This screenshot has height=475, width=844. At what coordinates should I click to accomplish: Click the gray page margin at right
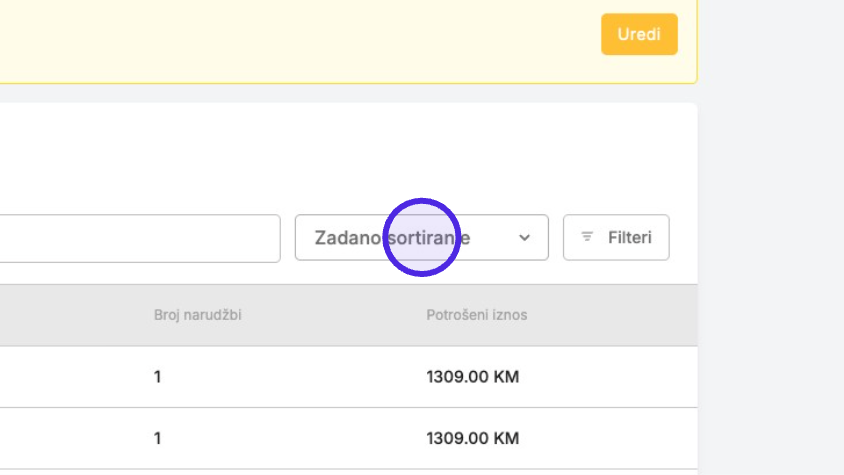(771, 238)
